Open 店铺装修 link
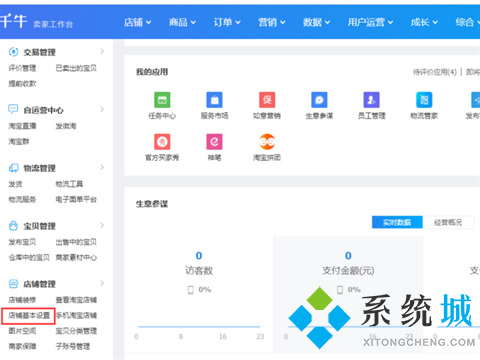480x360 pixels. (22, 300)
